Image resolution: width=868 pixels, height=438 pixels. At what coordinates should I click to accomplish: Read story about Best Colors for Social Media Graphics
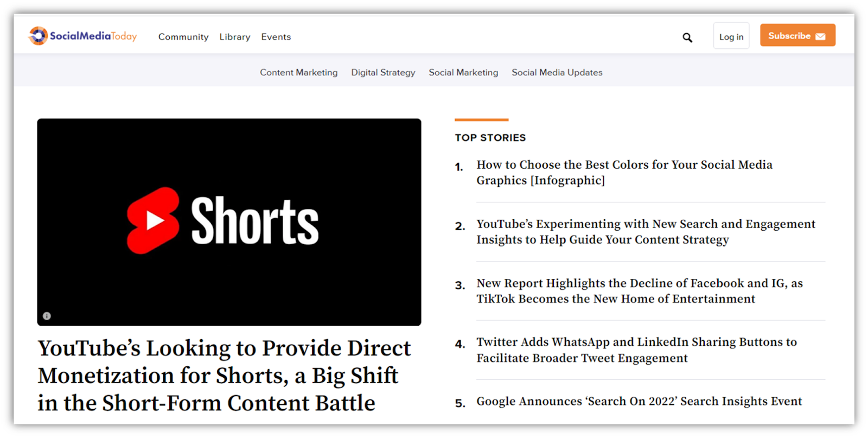[x=624, y=173]
